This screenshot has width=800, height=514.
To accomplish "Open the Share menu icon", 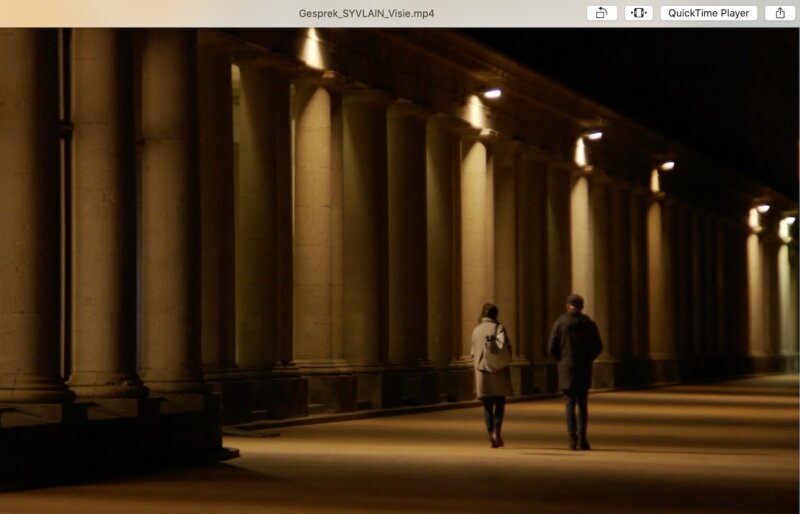I will (780, 13).
